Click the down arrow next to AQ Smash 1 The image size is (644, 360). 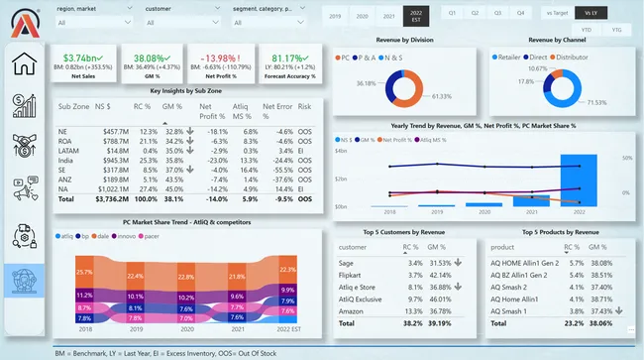618,310
